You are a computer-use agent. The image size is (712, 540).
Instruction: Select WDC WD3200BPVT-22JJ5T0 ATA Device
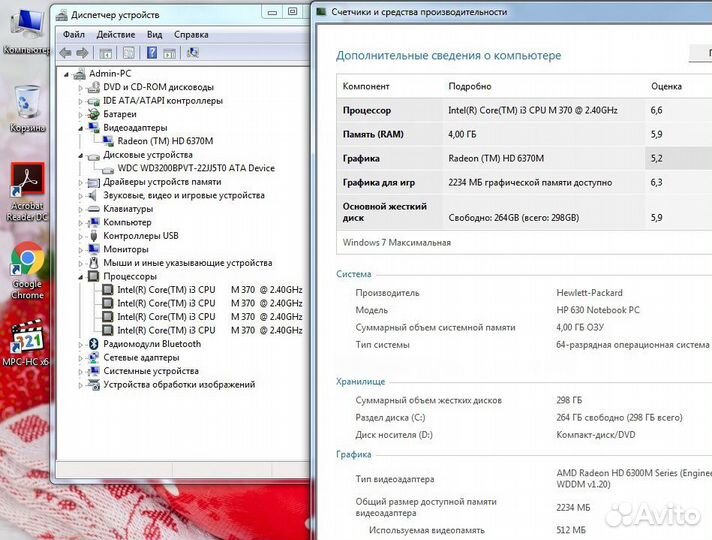coord(196,168)
